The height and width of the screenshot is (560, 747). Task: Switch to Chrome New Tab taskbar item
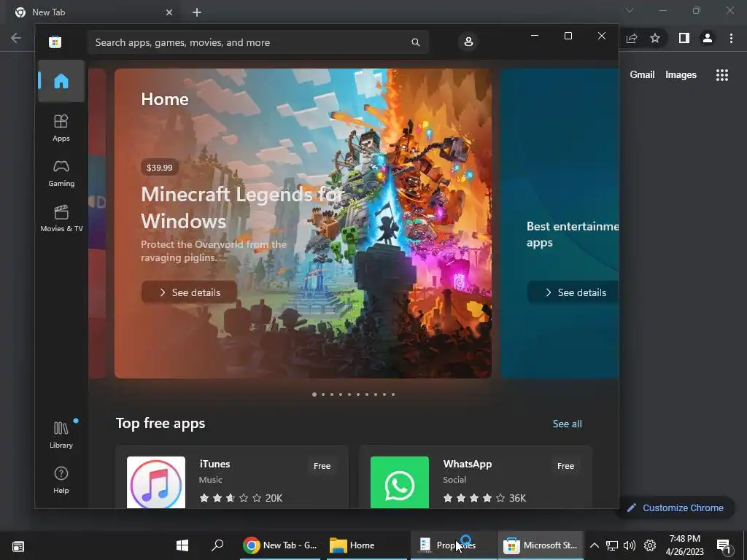coord(280,545)
